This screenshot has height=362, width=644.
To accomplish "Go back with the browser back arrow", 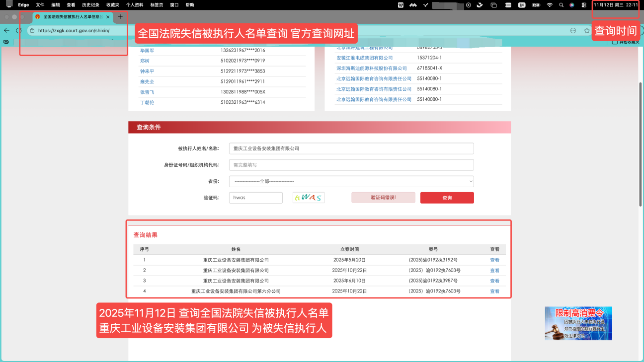I will pos(6,30).
